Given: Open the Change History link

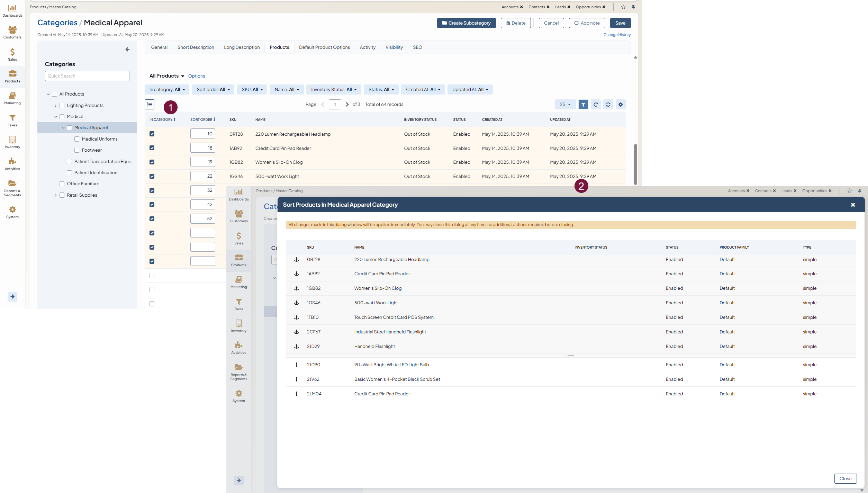Looking at the screenshot, I should pyautogui.click(x=617, y=35).
